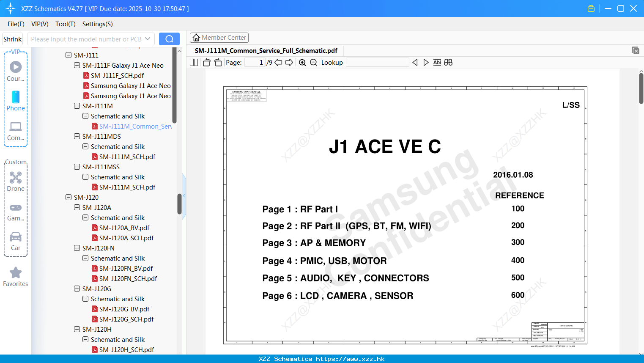Open the VIP(V) menu
This screenshot has height=363, width=644.
click(x=40, y=24)
